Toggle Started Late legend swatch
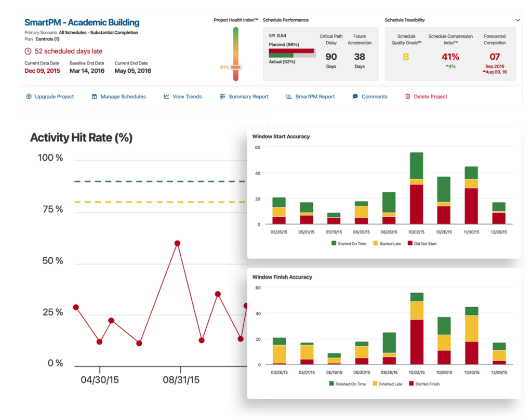The image size is (532, 420). (x=375, y=243)
